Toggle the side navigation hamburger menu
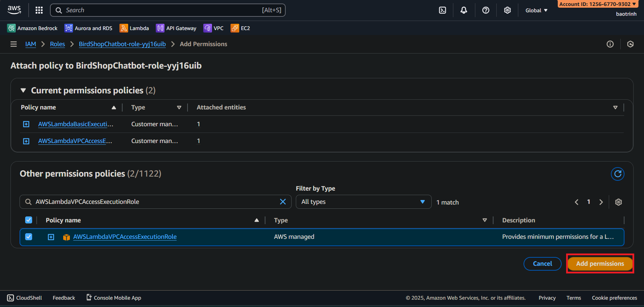Viewport: 644px width, 307px height. coord(14,44)
